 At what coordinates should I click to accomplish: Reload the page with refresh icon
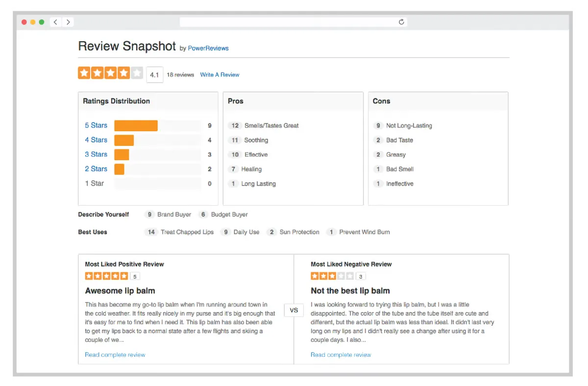(401, 22)
